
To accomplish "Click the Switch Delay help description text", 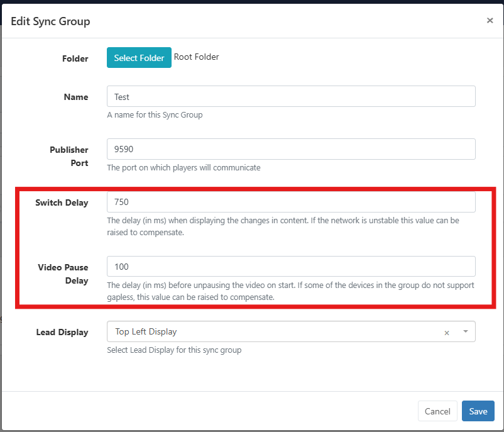I will (x=283, y=226).
